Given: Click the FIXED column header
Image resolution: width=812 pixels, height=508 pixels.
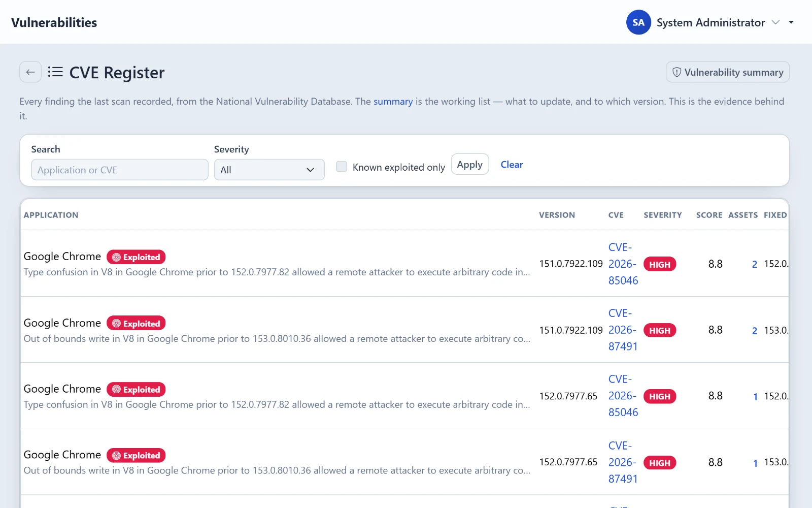Looking at the screenshot, I should tap(775, 215).
